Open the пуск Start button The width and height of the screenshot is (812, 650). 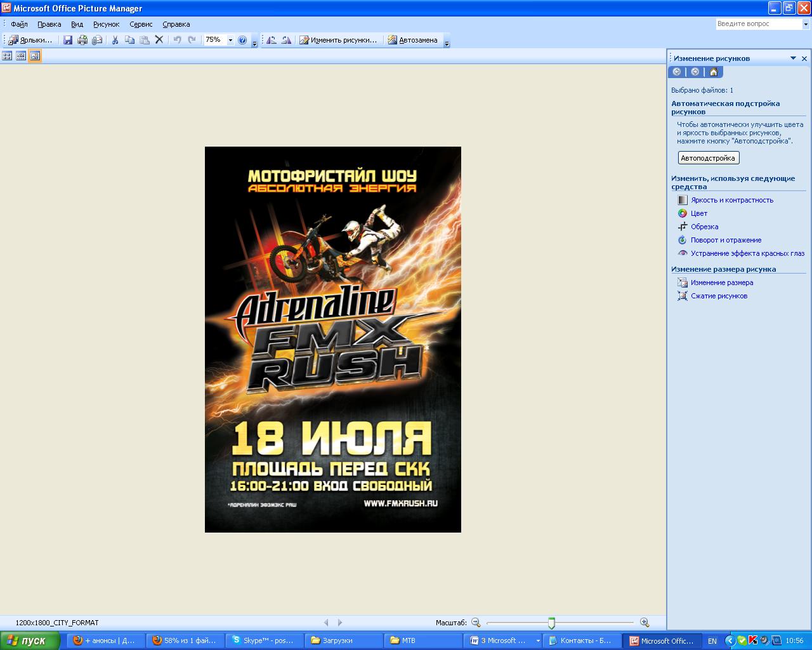pyautogui.click(x=30, y=640)
